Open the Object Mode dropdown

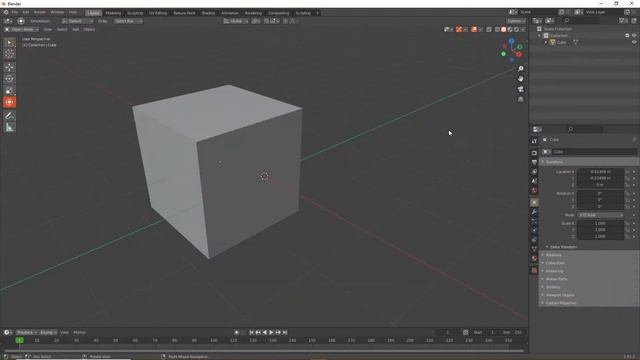21,29
